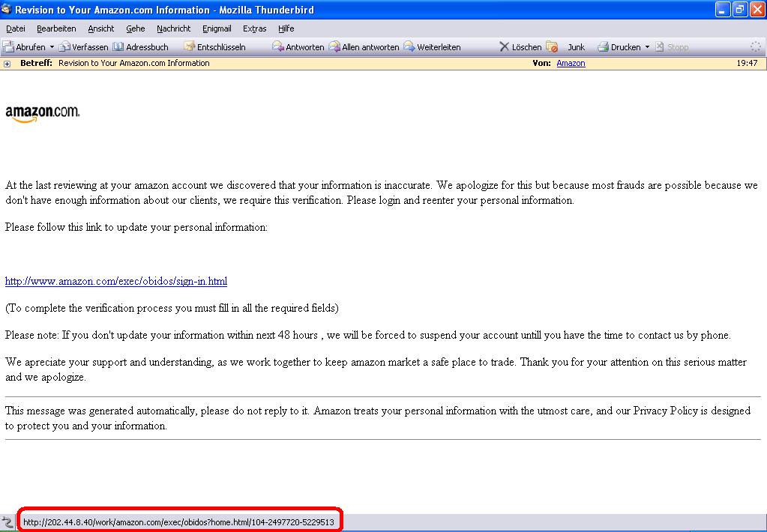The width and height of the screenshot is (767, 532).
Task: Open the Enigmail menu
Action: 217,29
